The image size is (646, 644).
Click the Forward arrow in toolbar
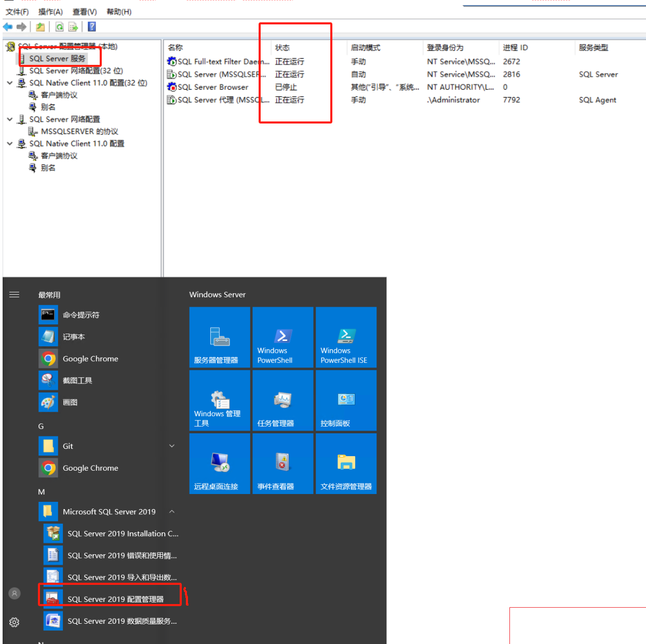click(21, 27)
